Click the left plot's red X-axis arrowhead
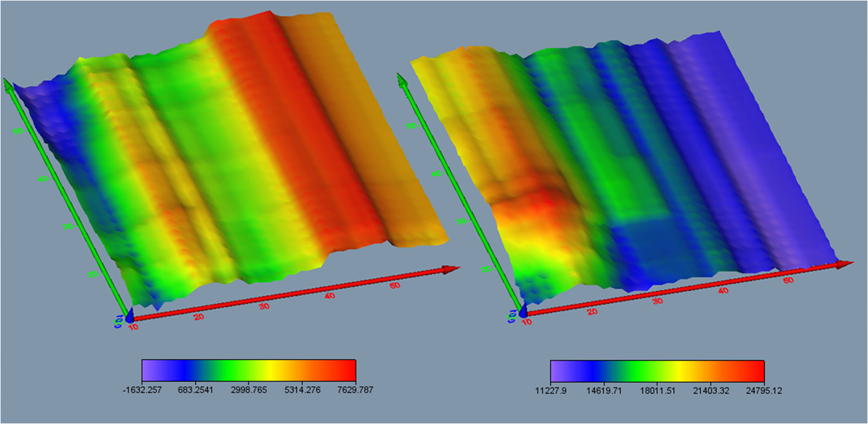Viewport: 868px width, 424px height. 451,269
